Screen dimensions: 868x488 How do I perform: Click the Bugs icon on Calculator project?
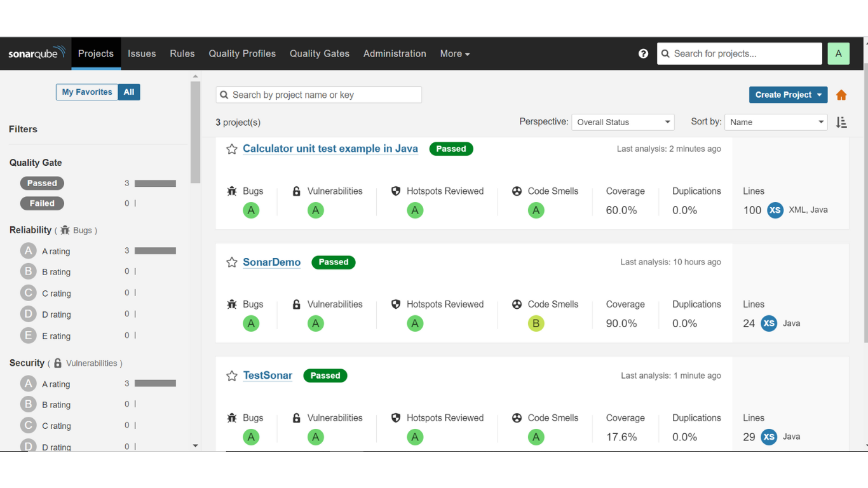point(233,191)
